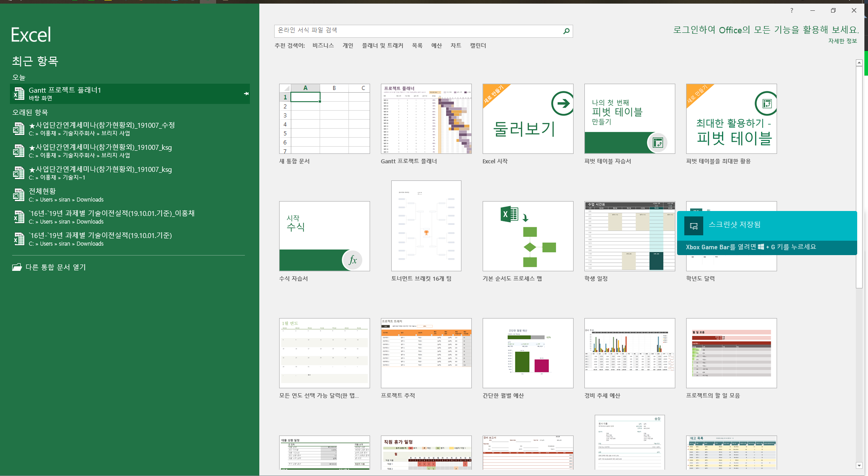Open recent file 전체현황 in Downloads
This screenshot has height=476, width=868.
tap(130, 195)
